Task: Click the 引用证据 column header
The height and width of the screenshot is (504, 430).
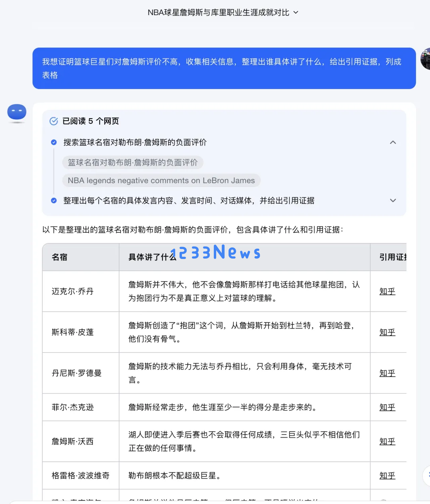Action: pyautogui.click(x=388, y=257)
